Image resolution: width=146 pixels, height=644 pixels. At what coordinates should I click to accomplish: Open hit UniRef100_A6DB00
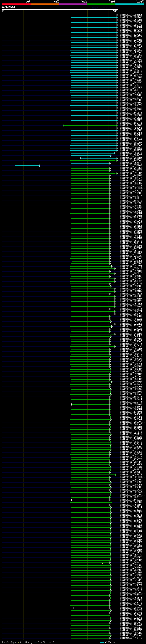(x=131, y=161)
